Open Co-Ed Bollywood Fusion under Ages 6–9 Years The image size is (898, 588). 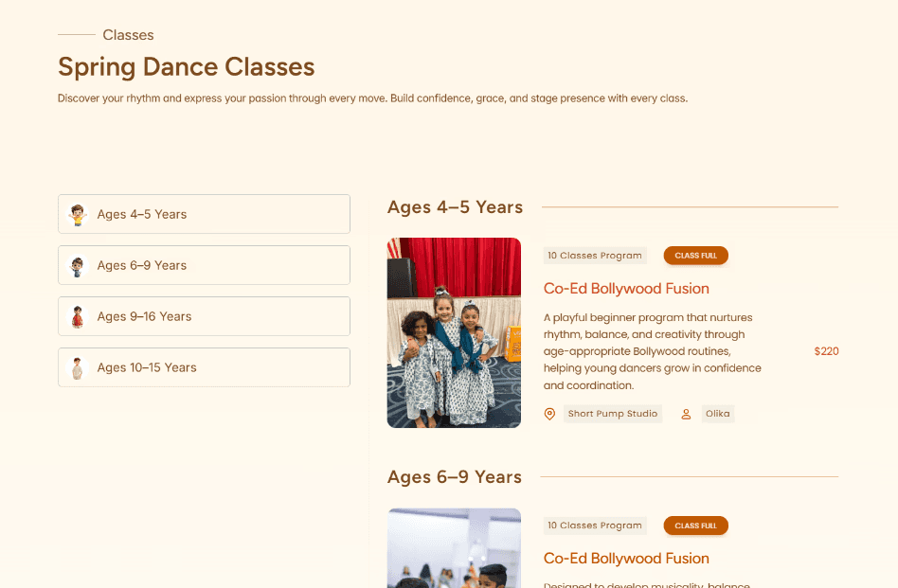(x=626, y=559)
